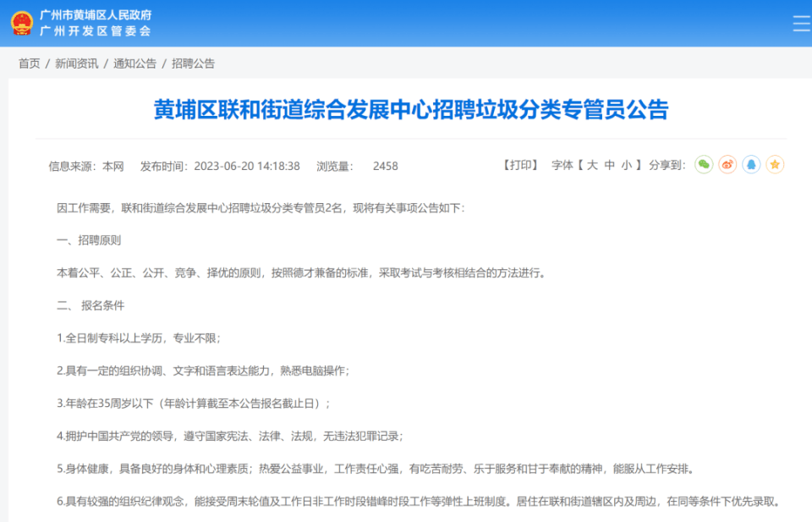This screenshot has height=522, width=812.
Task: Click the 字体 label
Action: click(x=562, y=165)
